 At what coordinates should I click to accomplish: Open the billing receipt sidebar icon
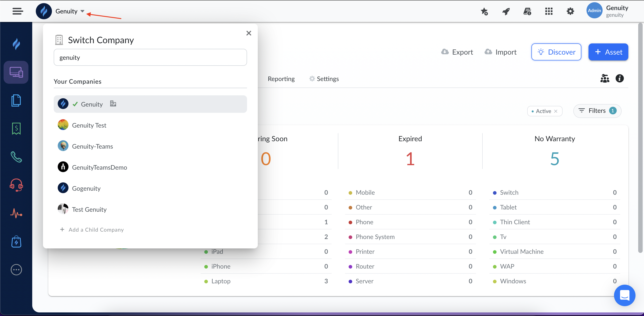click(16, 129)
